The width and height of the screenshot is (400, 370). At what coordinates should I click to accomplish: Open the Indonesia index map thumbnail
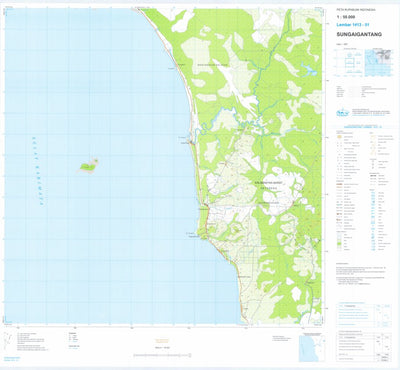coord(377,62)
